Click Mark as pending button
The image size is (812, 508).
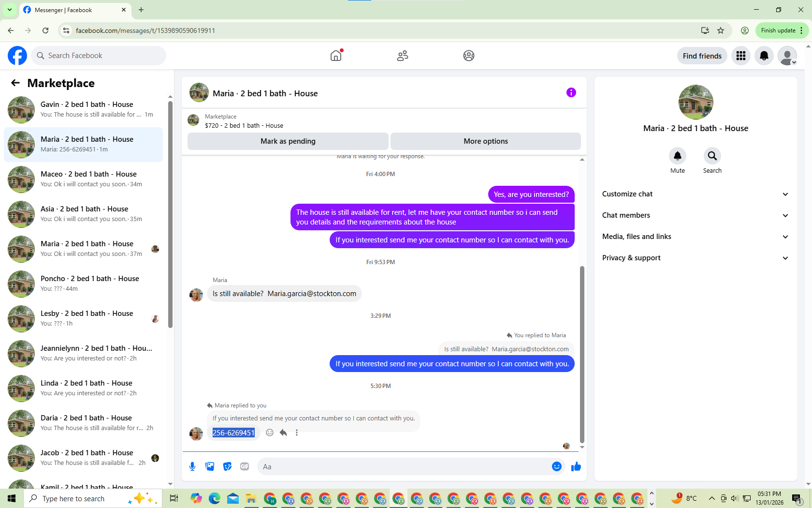coord(288,141)
